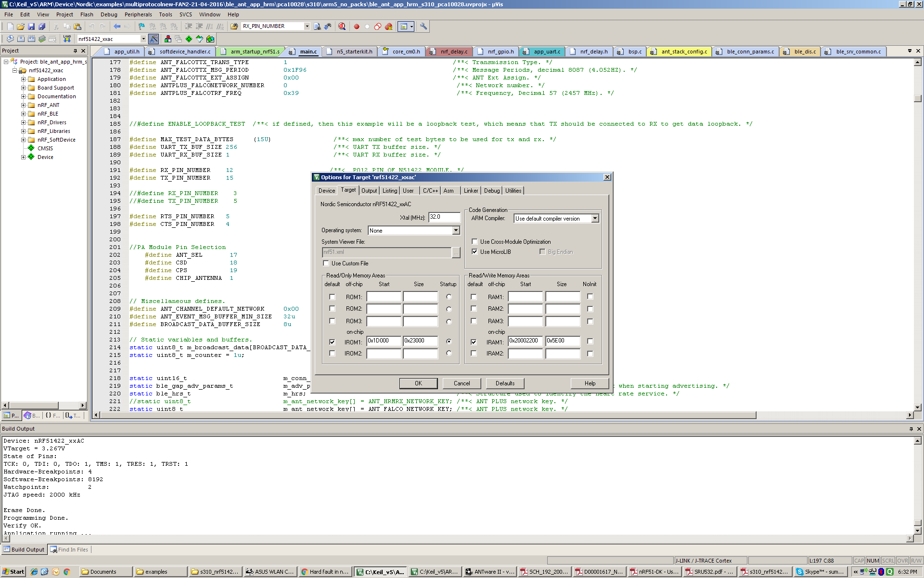Open the Peripherals menu
This screenshot has width=924, height=578.
point(138,14)
